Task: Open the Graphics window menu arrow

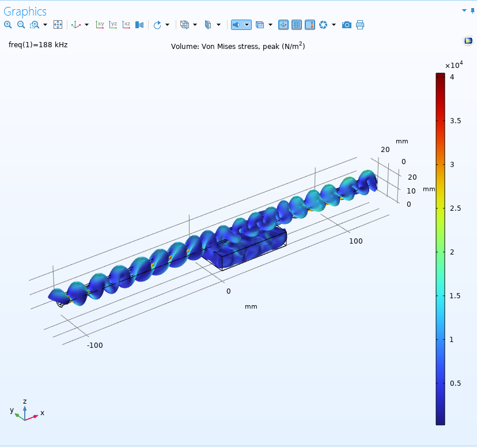Action: [x=464, y=11]
